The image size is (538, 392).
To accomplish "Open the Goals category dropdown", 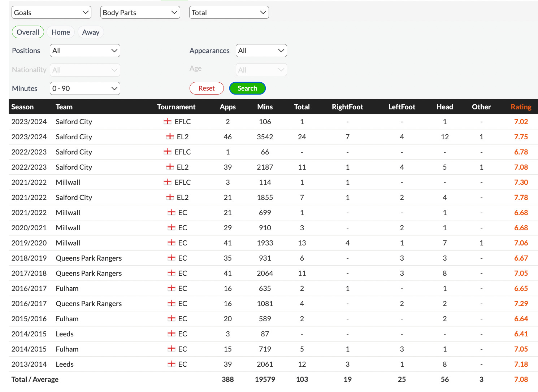I will coord(51,13).
